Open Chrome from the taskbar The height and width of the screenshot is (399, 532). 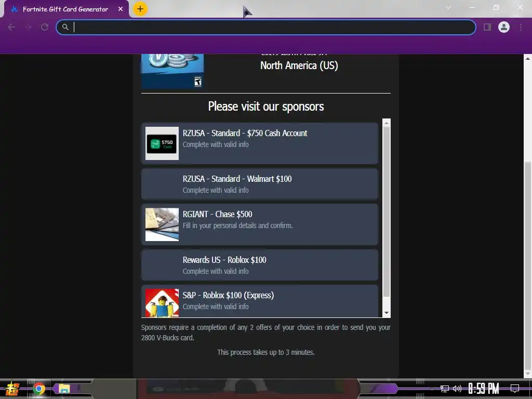click(38, 389)
